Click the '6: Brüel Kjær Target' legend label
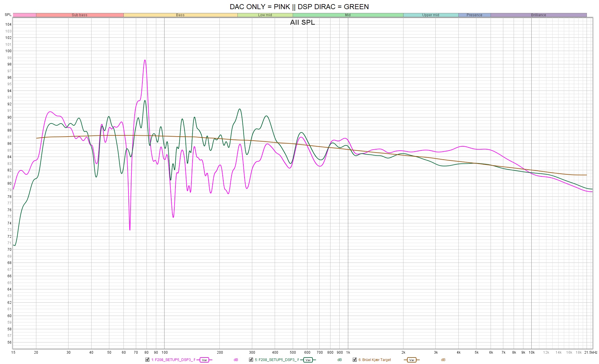This screenshot has height=364, width=599. pos(375,360)
